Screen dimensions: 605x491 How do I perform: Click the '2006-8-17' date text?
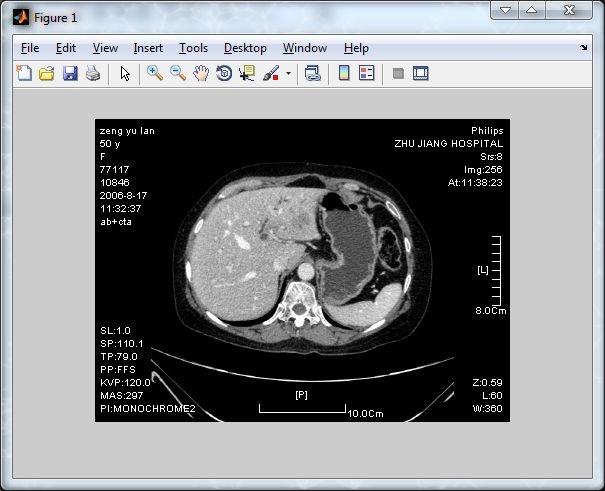123,196
